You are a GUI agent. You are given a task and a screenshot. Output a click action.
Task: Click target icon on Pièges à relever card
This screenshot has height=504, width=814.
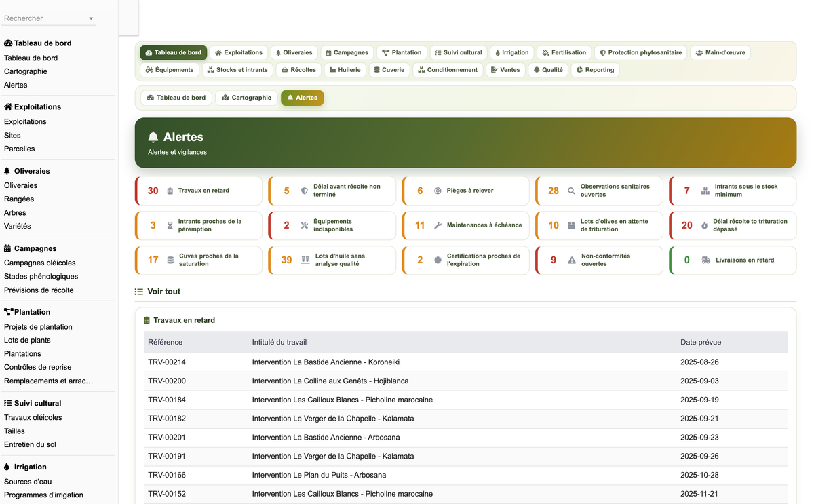[438, 191]
